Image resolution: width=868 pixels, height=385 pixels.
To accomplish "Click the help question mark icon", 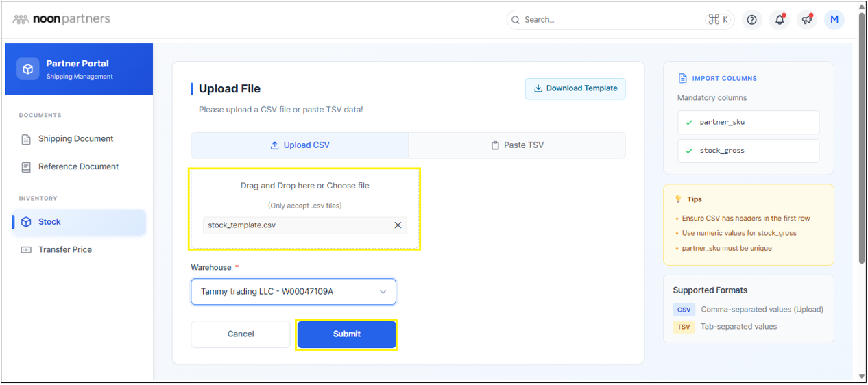I will click(752, 20).
